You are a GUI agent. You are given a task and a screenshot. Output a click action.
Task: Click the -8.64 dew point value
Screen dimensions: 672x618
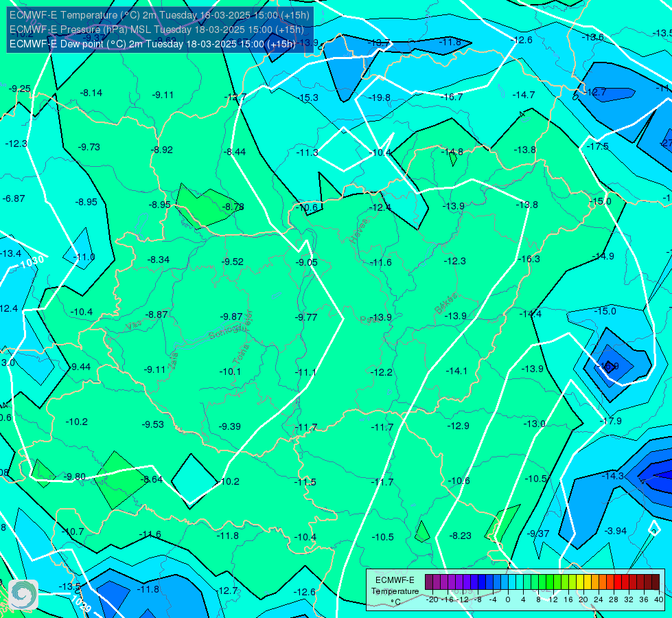click(x=152, y=479)
